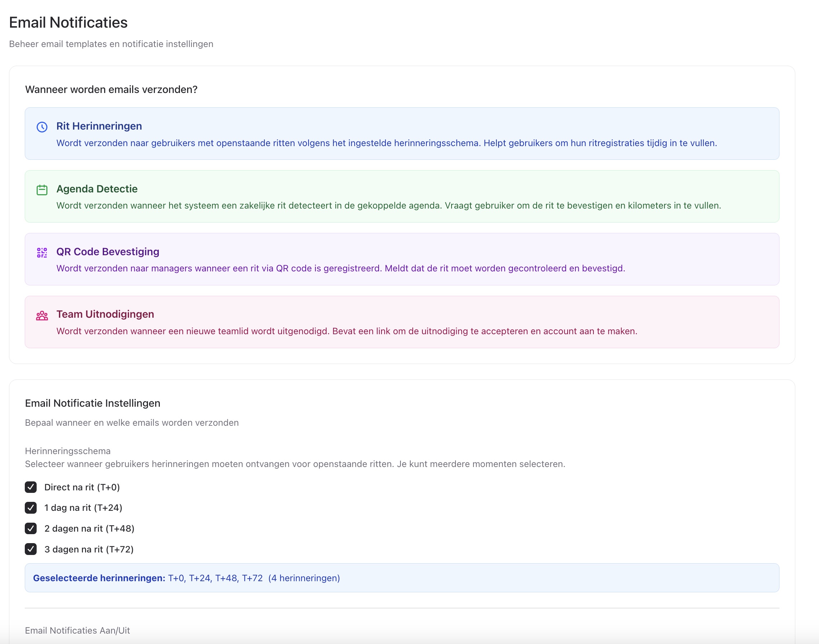The width and height of the screenshot is (819, 644).
Task: Click the people icon beside Team Uitnodigingen
Action: click(x=42, y=316)
